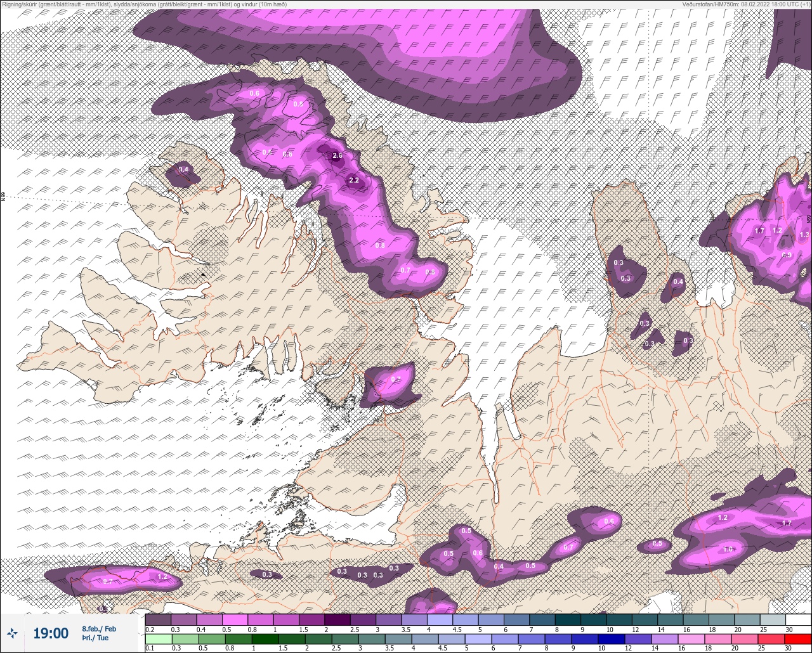
Task: Click the 'Þri./ Tue' weekday label
Action: pyautogui.click(x=95, y=638)
